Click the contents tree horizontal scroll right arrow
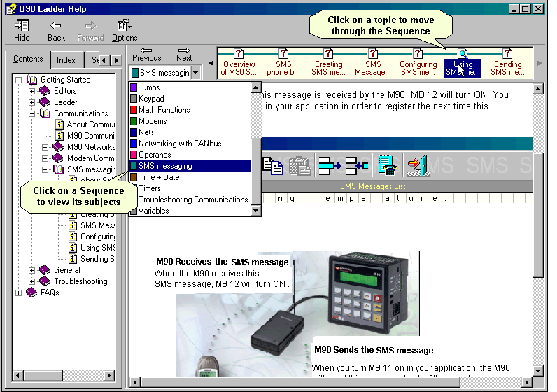This screenshot has width=557, height=392. point(109,375)
